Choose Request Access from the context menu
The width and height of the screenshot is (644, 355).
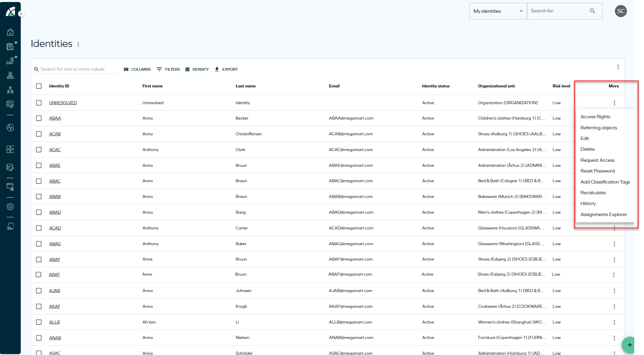click(597, 160)
